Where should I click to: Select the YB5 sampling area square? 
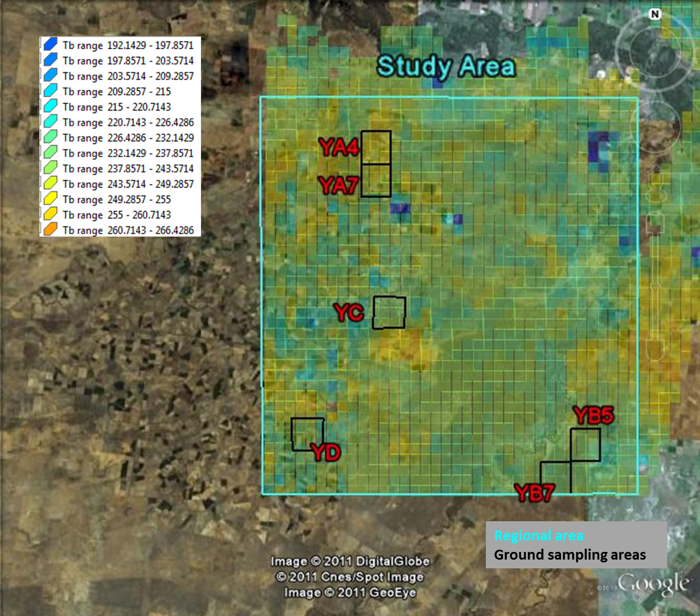point(585,445)
